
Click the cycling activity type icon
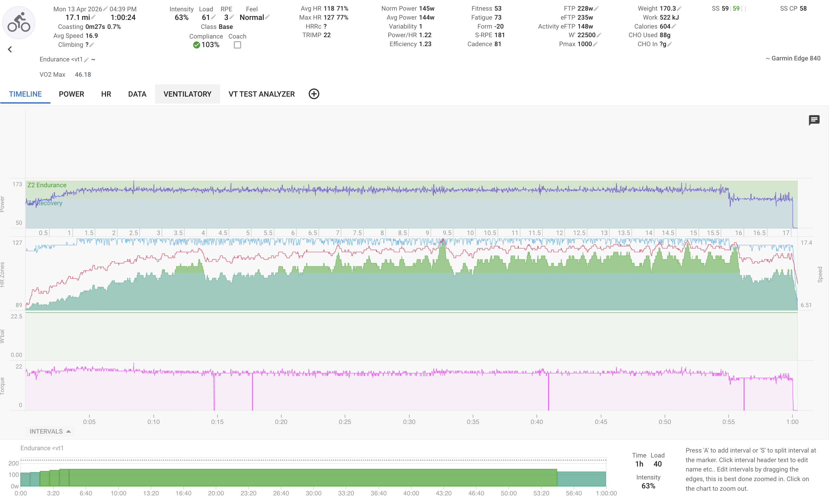pos(19,23)
